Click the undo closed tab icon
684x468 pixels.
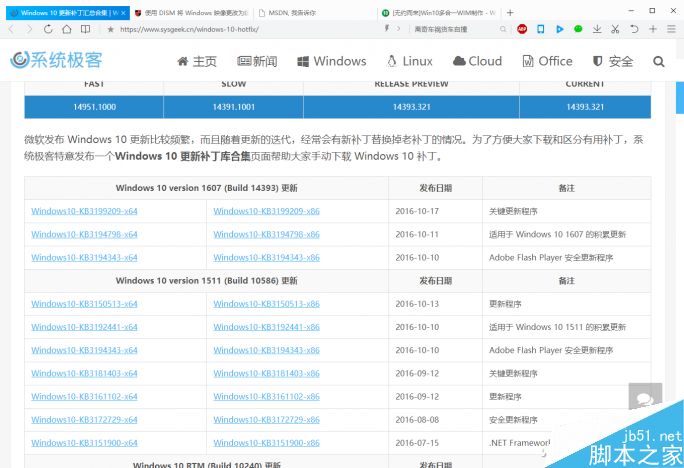pyautogui.click(x=634, y=29)
